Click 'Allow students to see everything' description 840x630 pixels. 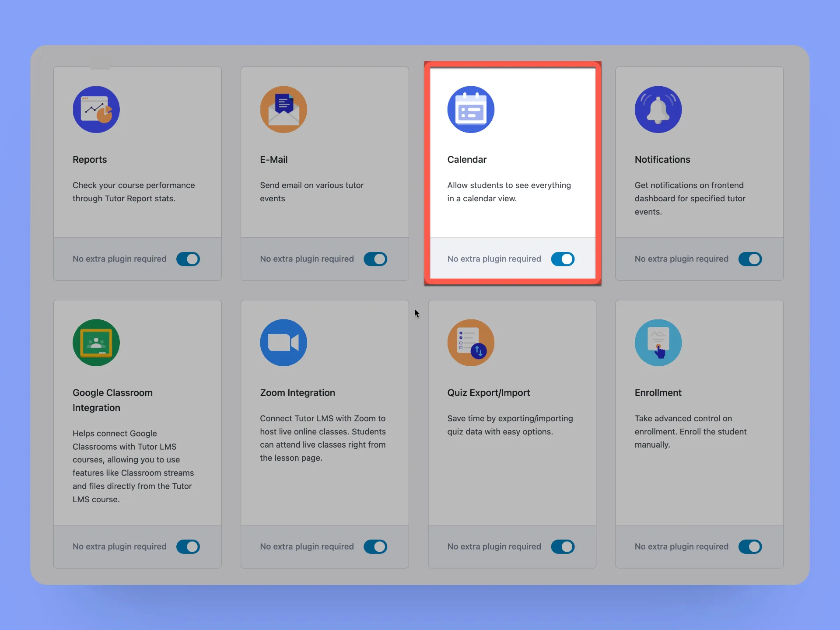[x=509, y=192]
